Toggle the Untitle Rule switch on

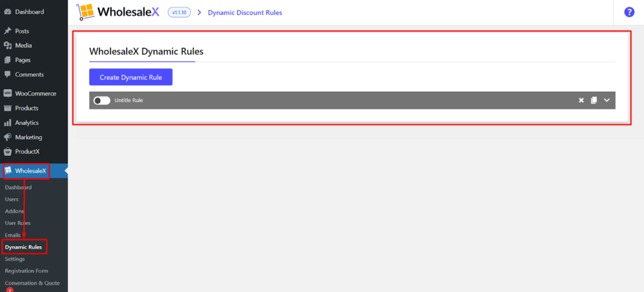pos(102,100)
